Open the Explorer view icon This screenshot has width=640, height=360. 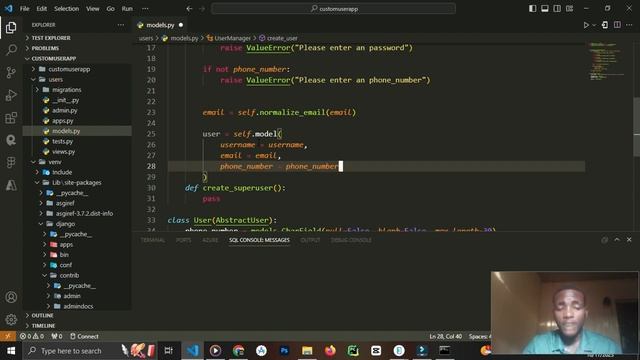tap(11, 27)
